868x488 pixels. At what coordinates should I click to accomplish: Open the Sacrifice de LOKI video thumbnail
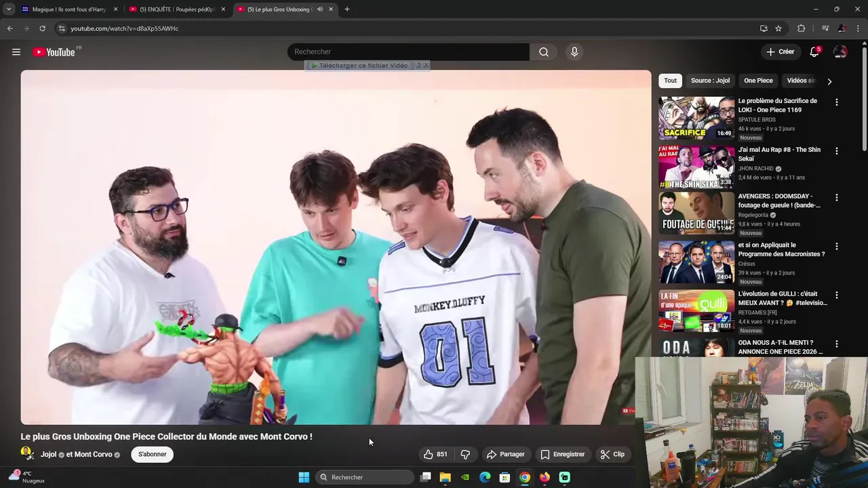(696, 118)
